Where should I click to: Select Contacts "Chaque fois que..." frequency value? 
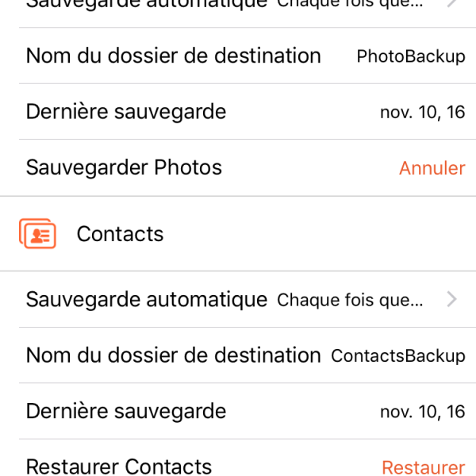point(350,300)
